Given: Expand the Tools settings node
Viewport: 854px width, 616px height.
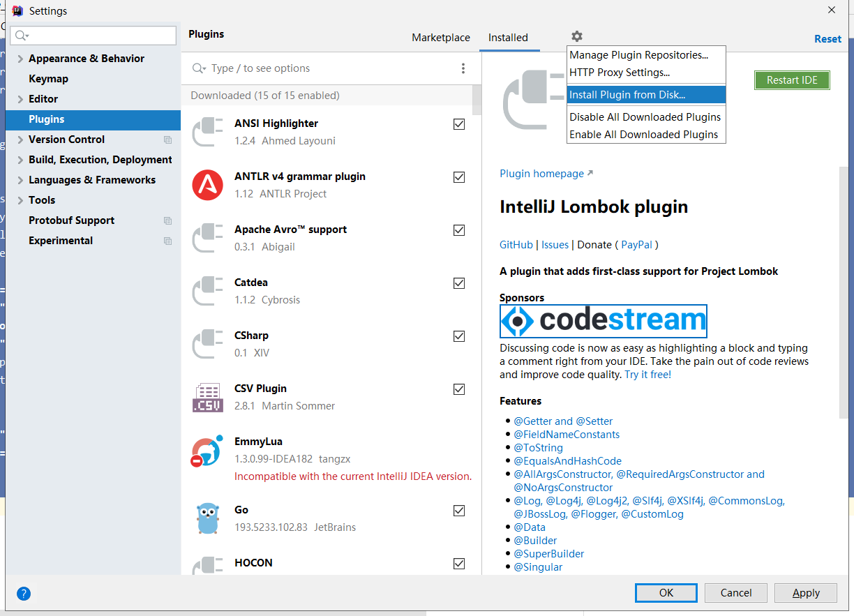Looking at the screenshot, I should pyautogui.click(x=20, y=200).
